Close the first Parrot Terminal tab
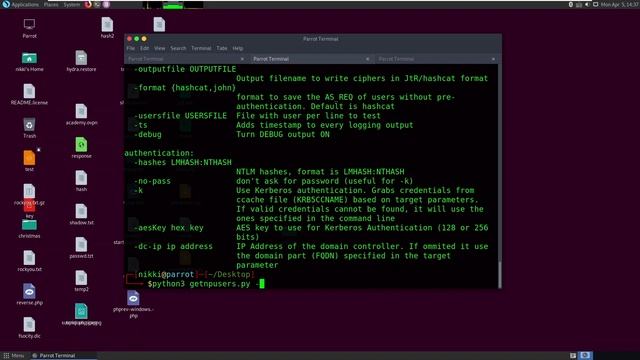This screenshot has width=640, height=360. (x=242, y=59)
